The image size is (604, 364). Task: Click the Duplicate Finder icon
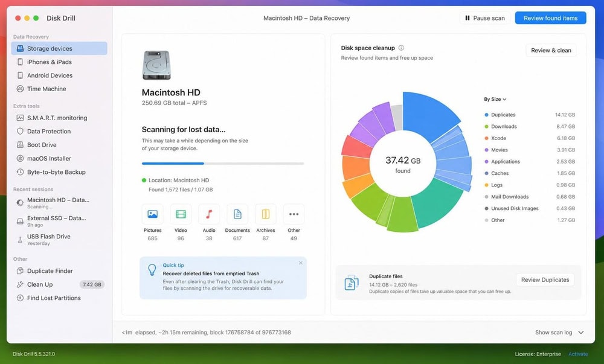tap(20, 271)
